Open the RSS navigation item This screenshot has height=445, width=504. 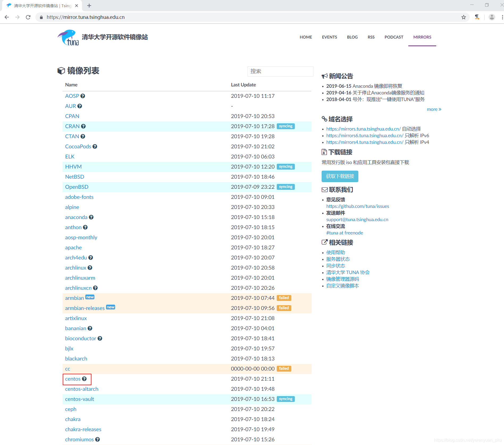[x=371, y=37]
